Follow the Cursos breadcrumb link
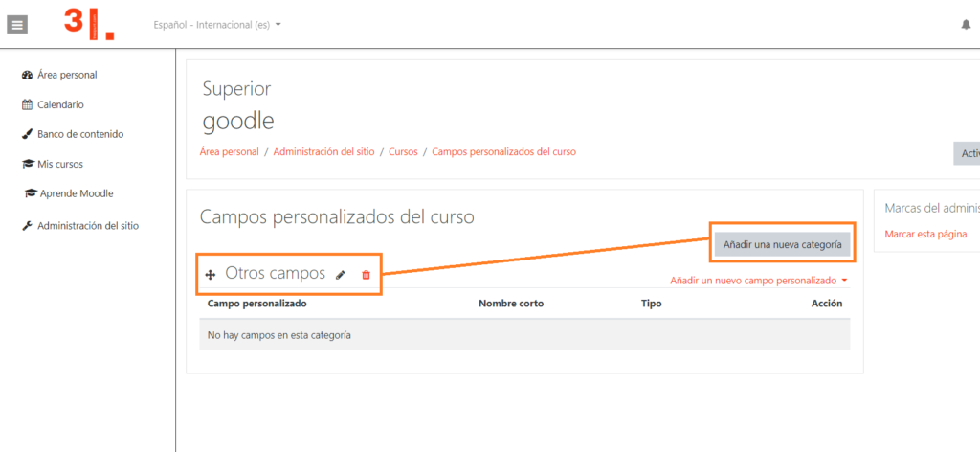Image resolution: width=980 pixels, height=452 pixels. 403,151
